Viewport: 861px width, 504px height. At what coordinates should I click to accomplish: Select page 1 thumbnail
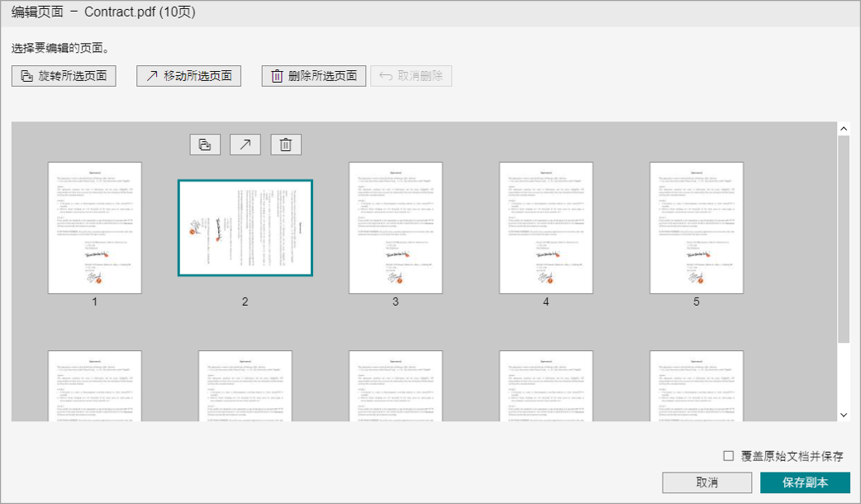pos(95,228)
